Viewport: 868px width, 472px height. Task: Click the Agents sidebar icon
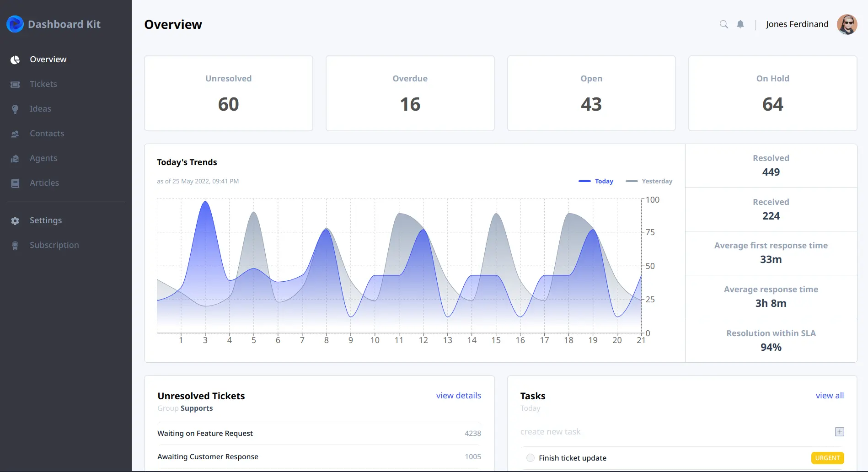click(15, 158)
